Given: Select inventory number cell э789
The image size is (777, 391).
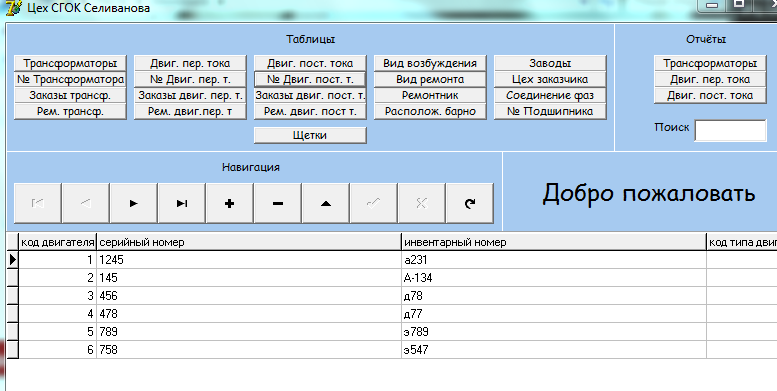Looking at the screenshot, I should coord(554,332).
